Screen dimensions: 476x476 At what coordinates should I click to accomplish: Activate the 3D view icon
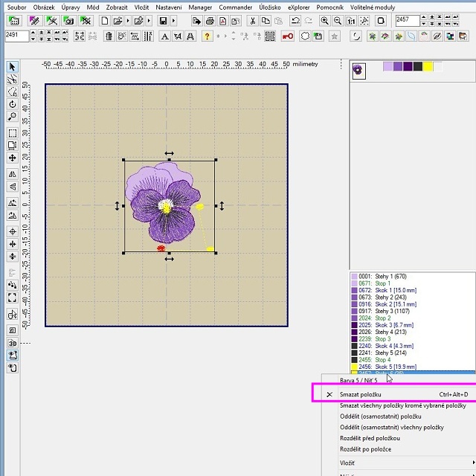(x=13, y=343)
